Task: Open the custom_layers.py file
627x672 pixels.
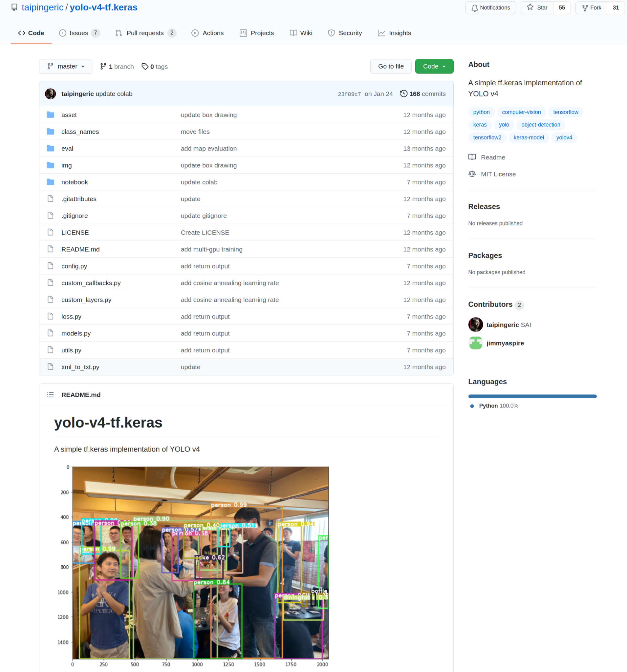Action: [x=86, y=300]
